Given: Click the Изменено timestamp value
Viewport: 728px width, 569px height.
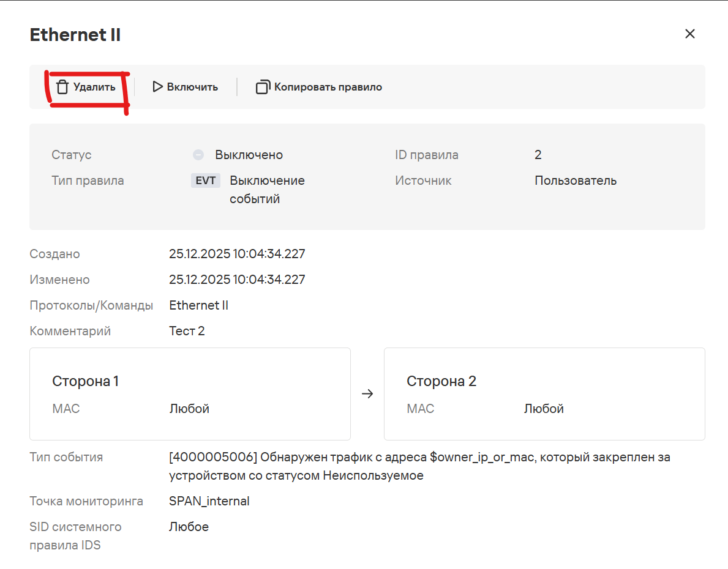Looking at the screenshot, I should (237, 280).
